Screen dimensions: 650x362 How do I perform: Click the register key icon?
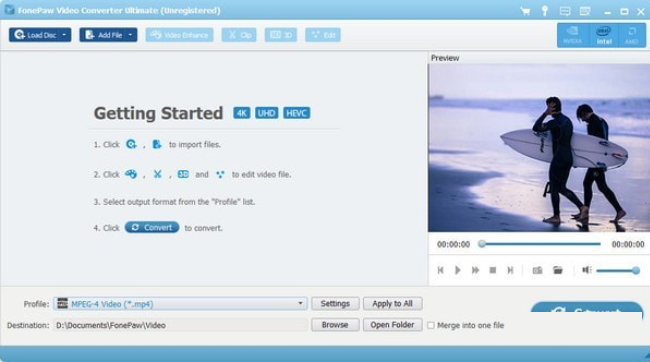point(545,11)
